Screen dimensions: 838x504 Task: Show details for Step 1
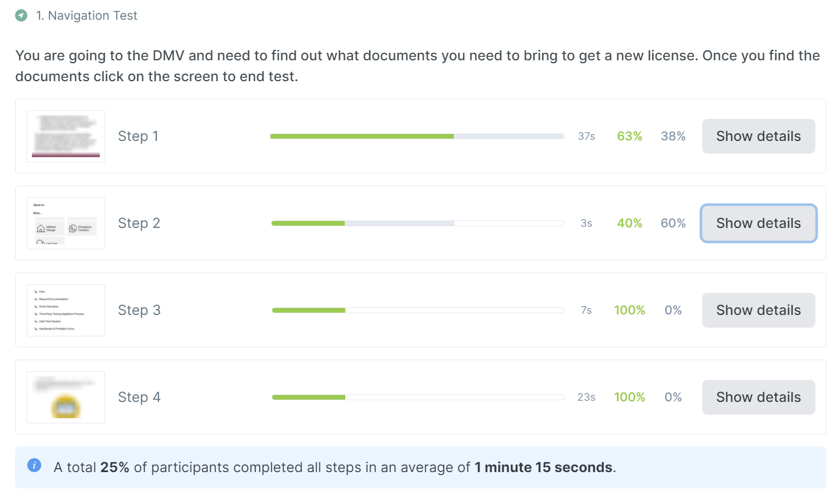pos(758,136)
